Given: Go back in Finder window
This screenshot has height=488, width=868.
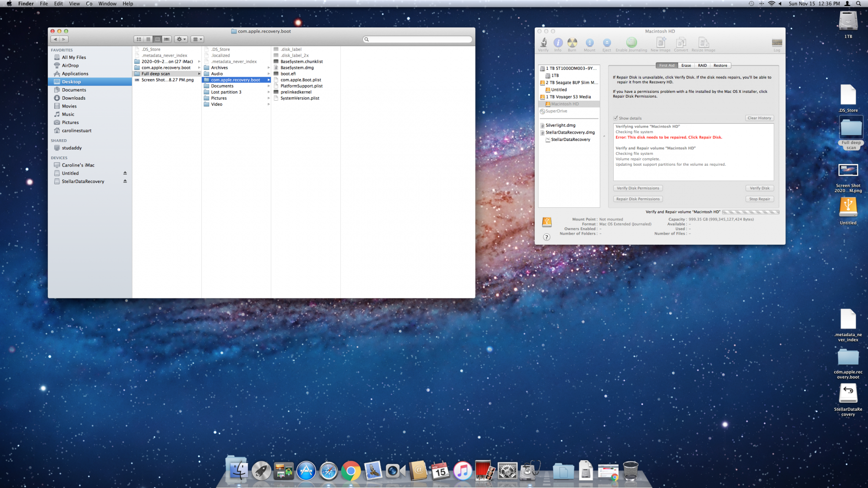Looking at the screenshot, I should coord(55,39).
